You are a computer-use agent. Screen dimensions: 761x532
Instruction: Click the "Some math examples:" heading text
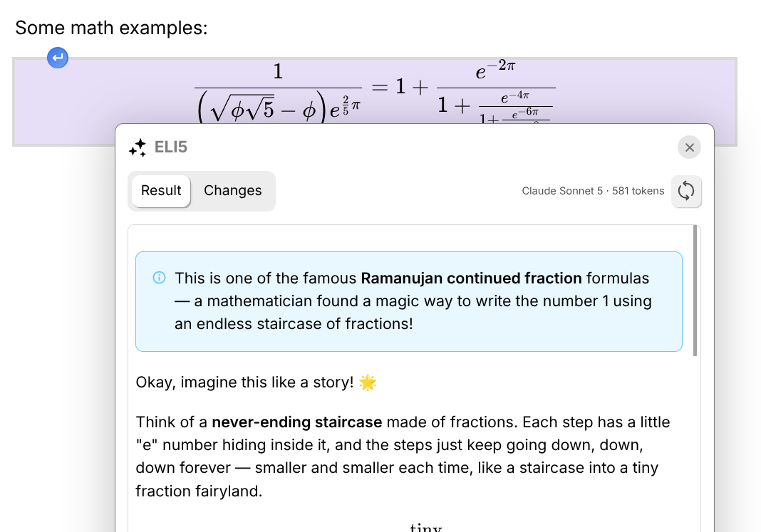111,28
